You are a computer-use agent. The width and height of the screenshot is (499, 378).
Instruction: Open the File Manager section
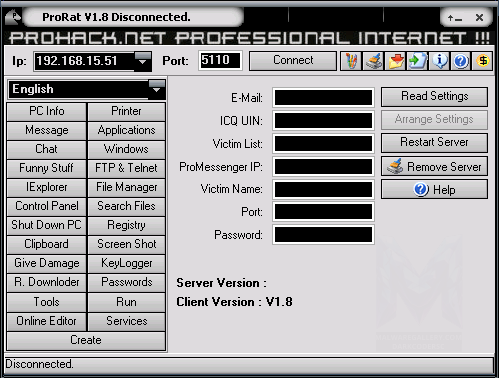[126, 187]
